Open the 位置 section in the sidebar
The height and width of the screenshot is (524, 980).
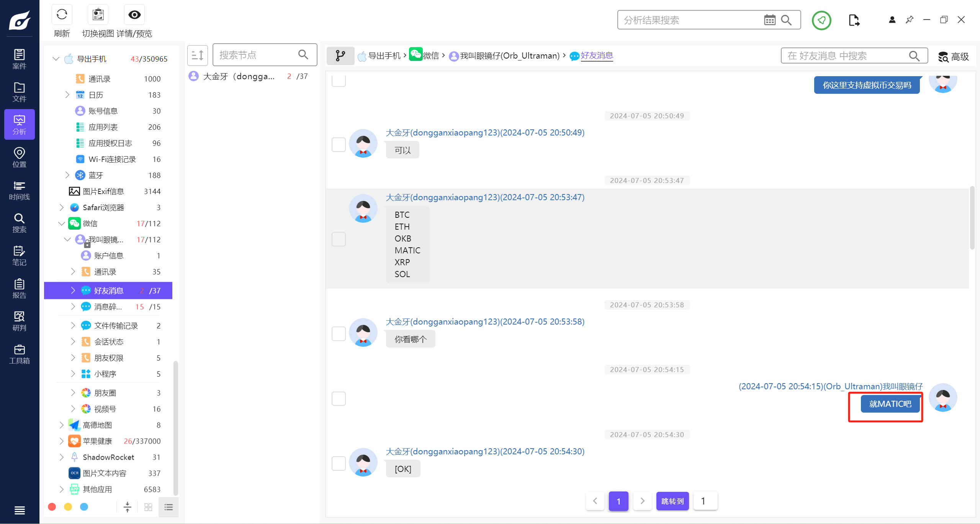coord(19,158)
